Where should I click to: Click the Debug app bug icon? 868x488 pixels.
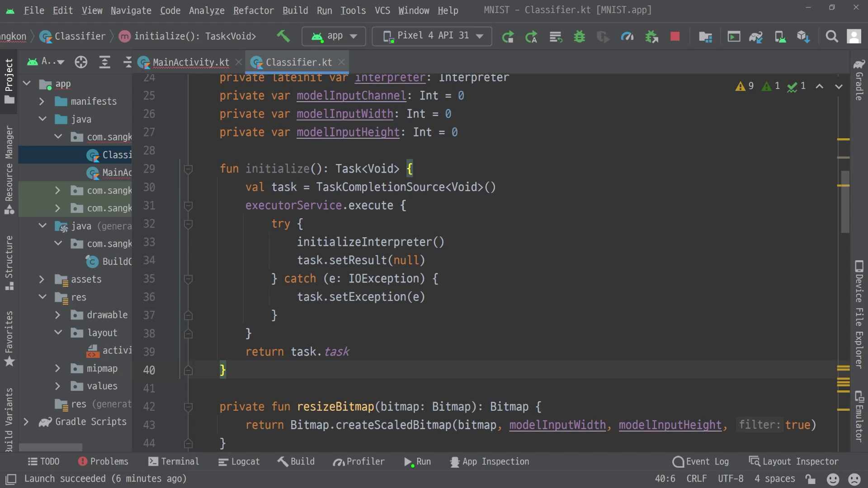[579, 36]
